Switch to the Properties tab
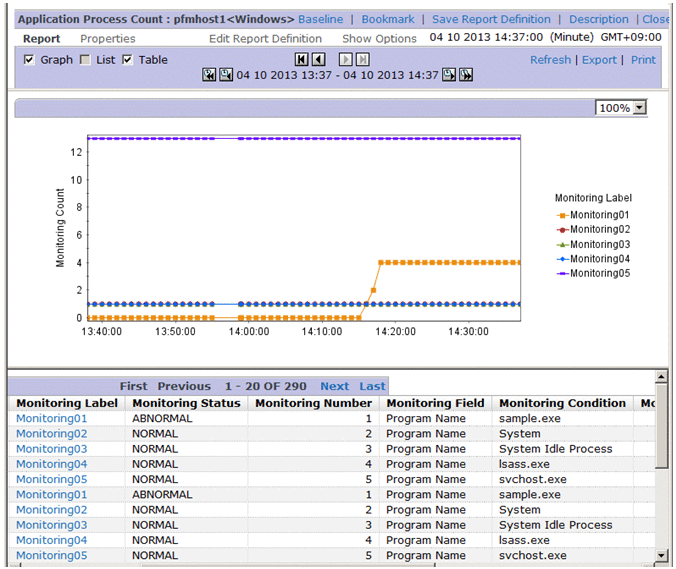 (x=107, y=39)
